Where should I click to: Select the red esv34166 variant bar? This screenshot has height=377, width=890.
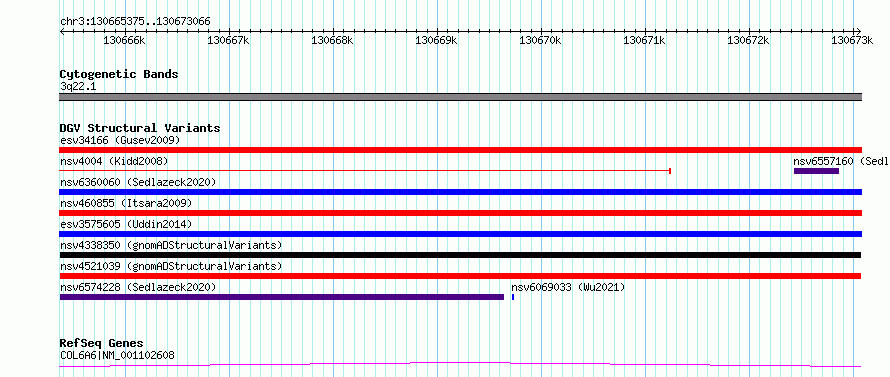[x=460, y=150]
